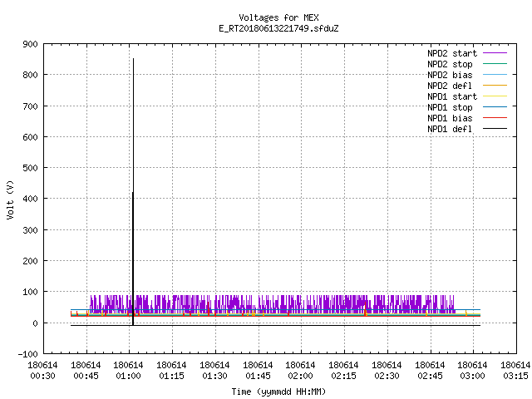Click the 01:00 time axis label

[128, 376]
